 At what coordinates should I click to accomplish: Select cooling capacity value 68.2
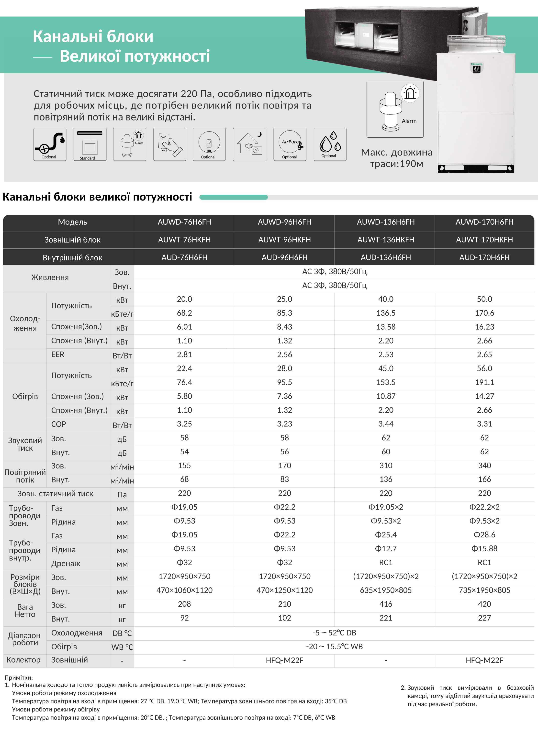click(185, 313)
